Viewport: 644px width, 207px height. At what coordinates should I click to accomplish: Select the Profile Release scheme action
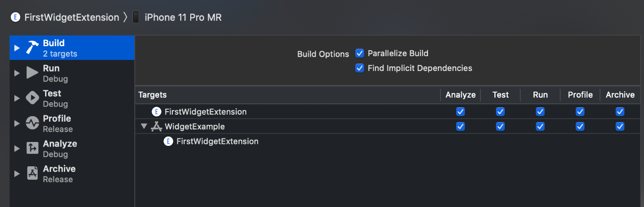(72, 124)
